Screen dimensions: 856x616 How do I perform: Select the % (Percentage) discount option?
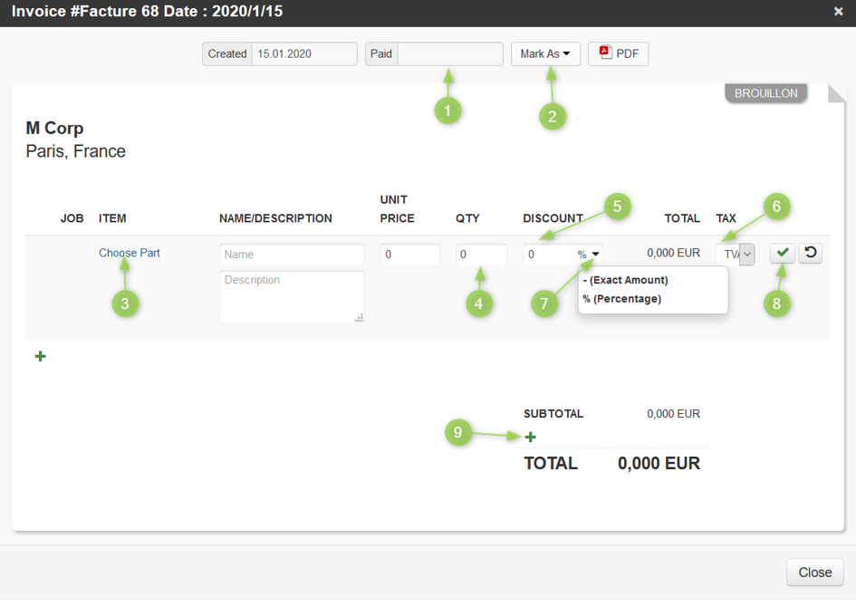tap(622, 298)
